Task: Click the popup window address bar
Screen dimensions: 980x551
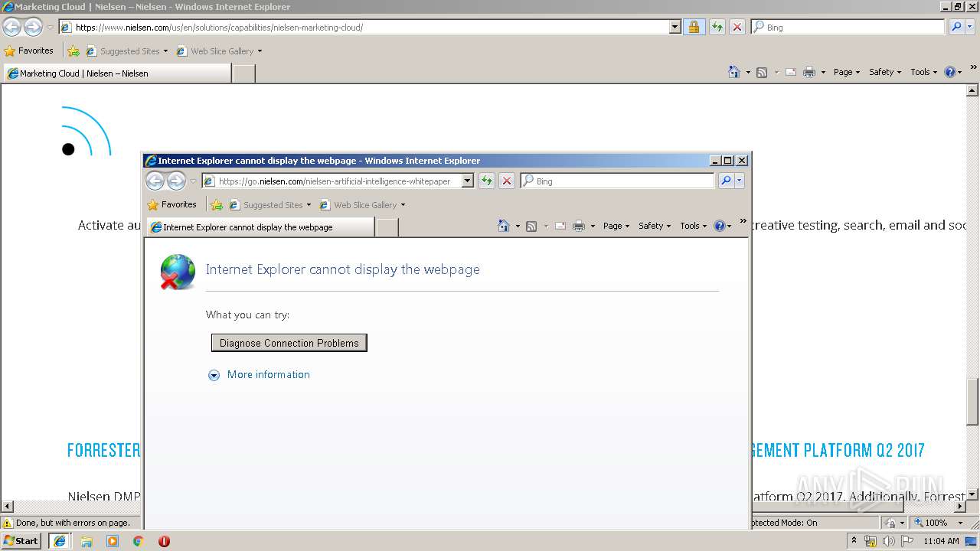Action: click(332, 181)
